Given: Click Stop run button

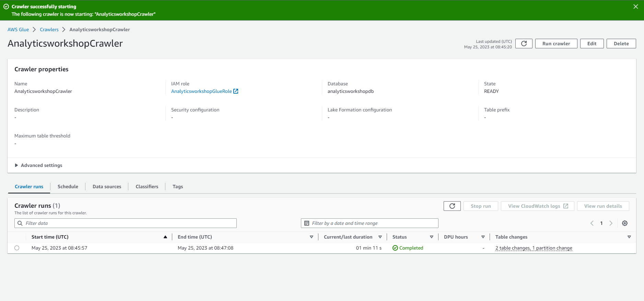Looking at the screenshot, I should 481,206.
